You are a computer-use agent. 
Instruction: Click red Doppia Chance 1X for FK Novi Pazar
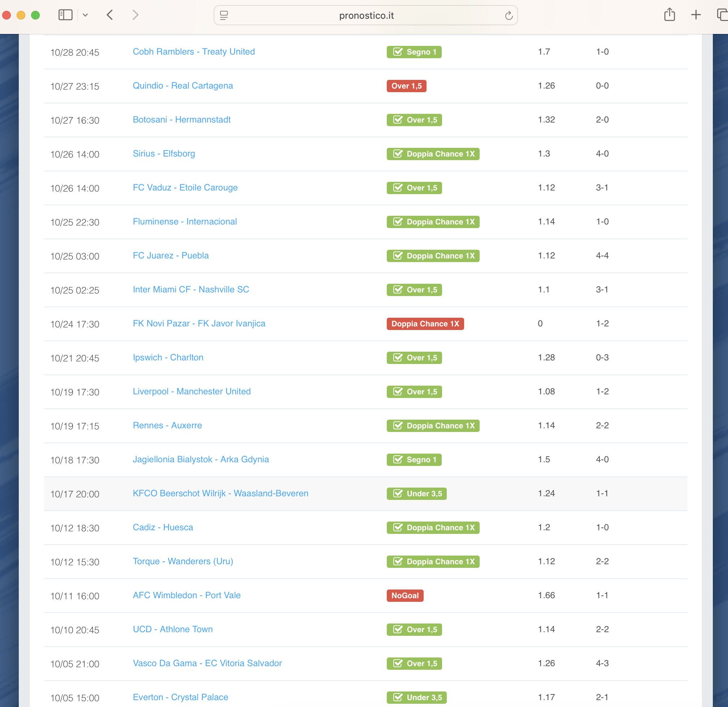[425, 324]
